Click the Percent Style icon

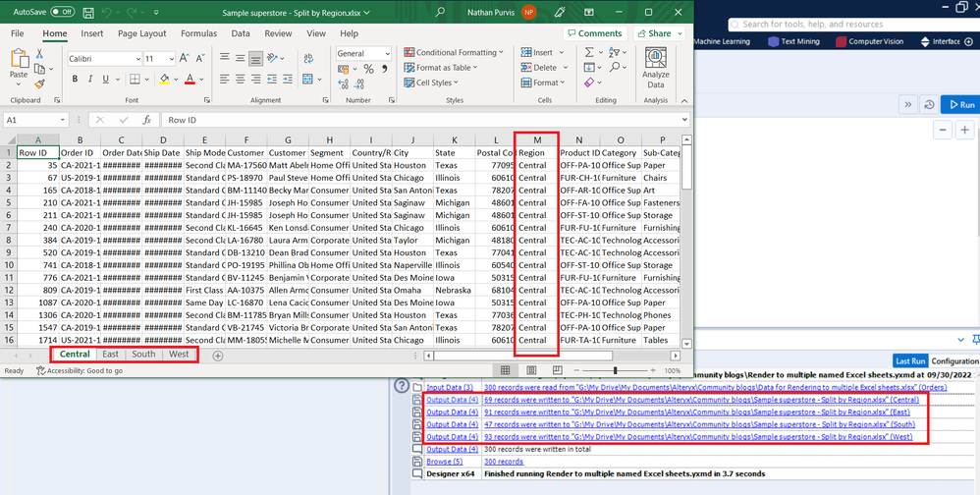click(x=369, y=69)
